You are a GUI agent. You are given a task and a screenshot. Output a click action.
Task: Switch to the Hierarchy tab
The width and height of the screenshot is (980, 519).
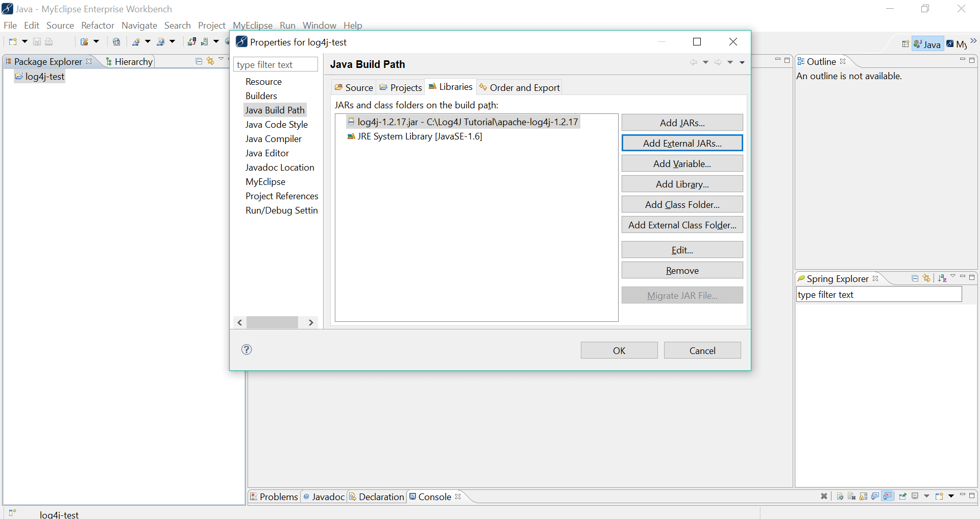pyautogui.click(x=129, y=61)
